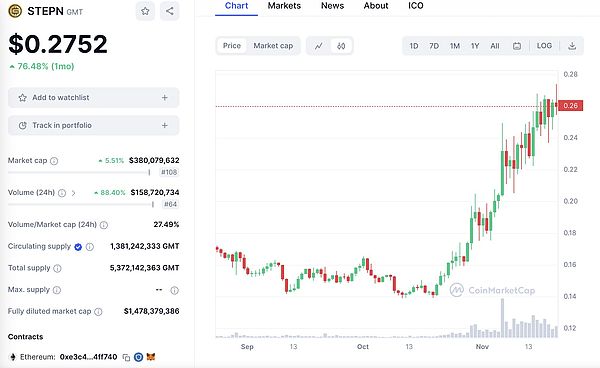Click the Contracts heading
Image resolution: width=600 pixels, height=368 pixels.
coord(25,337)
